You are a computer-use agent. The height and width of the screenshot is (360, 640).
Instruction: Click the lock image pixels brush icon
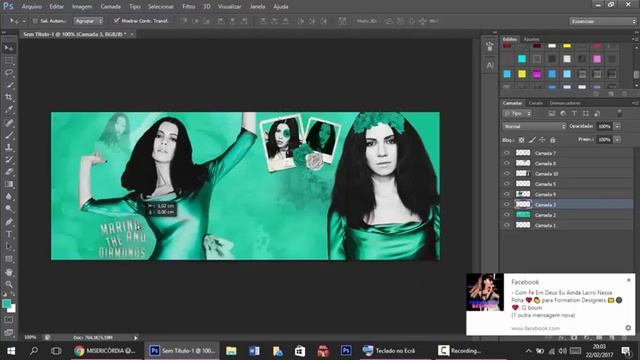tap(532, 140)
